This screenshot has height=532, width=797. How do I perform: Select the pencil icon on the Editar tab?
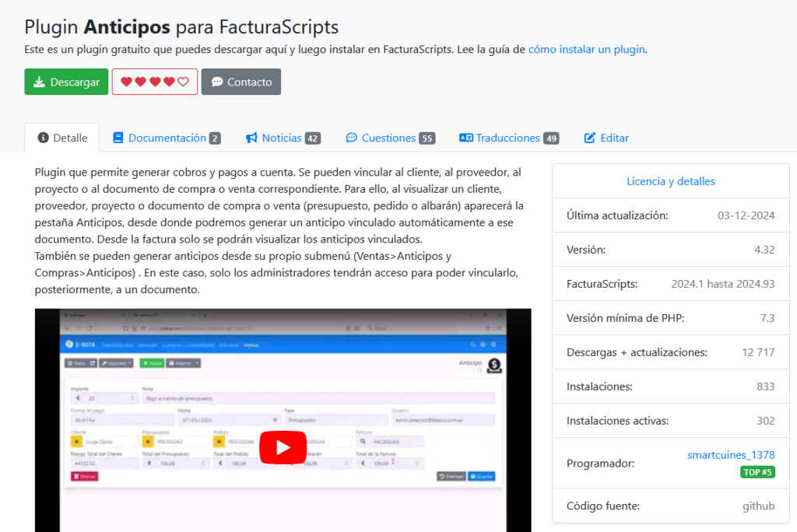(x=592, y=138)
